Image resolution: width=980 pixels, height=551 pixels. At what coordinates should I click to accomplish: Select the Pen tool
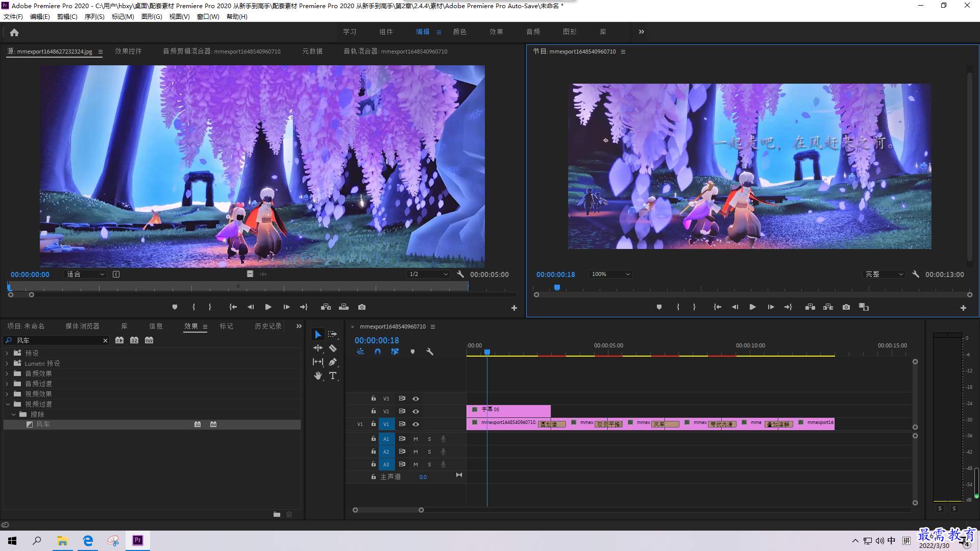332,362
